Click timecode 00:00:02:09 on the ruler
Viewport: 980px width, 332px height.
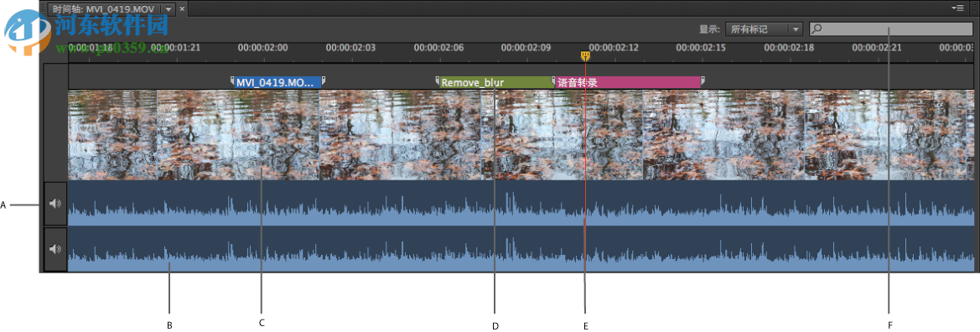pos(526,48)
